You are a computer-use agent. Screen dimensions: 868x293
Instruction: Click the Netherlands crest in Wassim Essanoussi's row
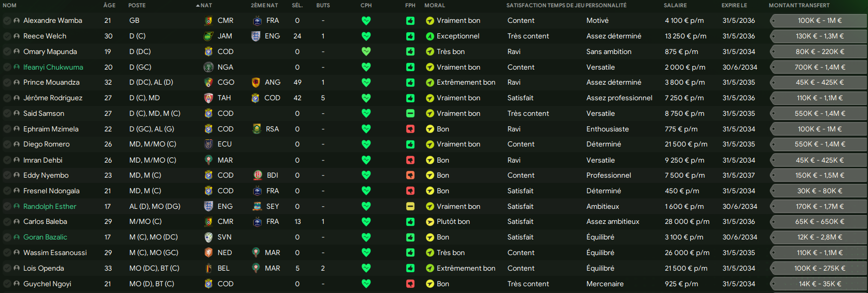208,252
